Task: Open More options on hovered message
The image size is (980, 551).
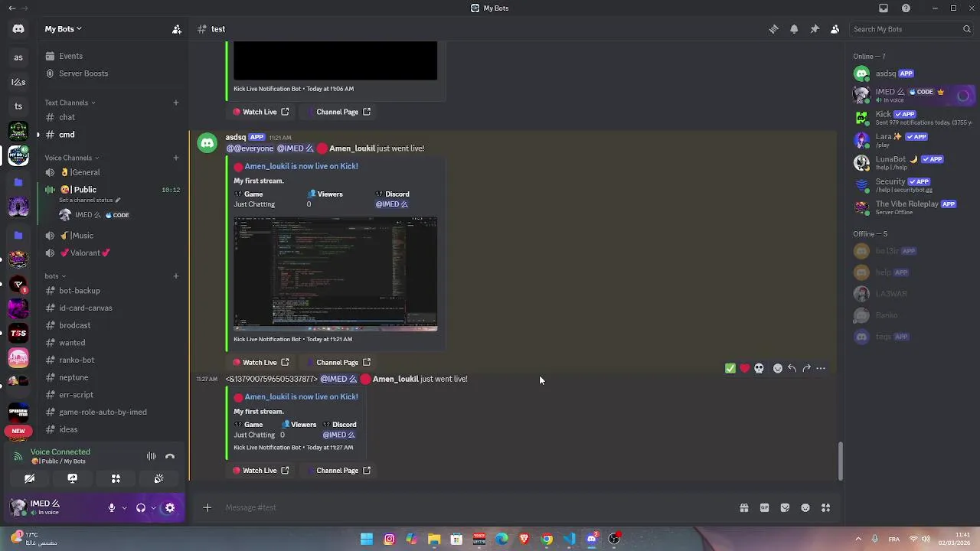Action: pyautogui.click(x=821, y=369)
